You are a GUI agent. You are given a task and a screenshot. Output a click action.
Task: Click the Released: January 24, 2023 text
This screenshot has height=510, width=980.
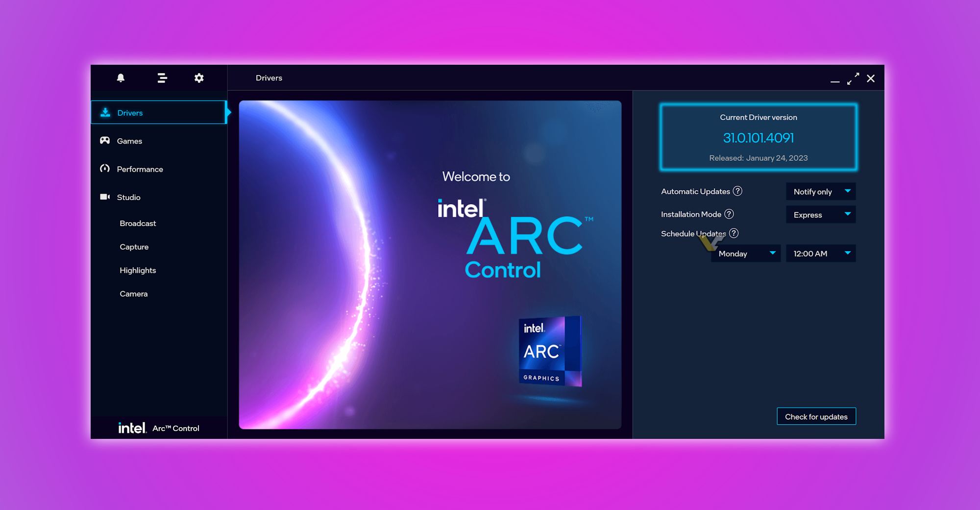[x=759, y=158]
